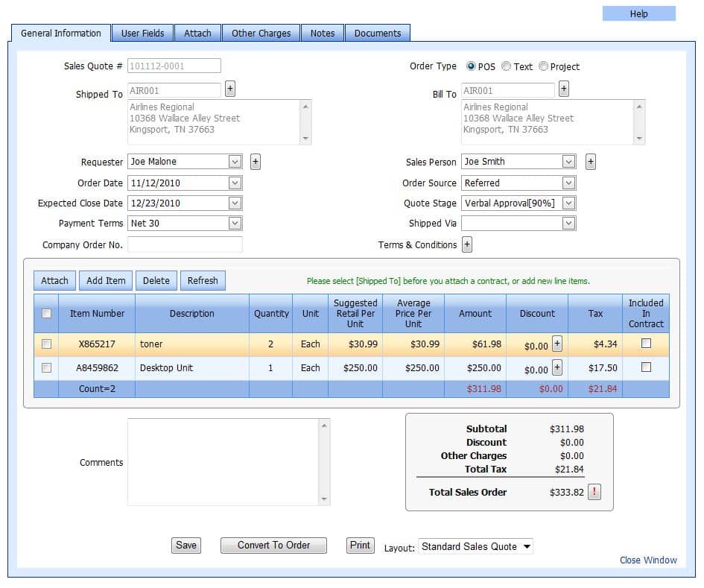Click the Shipped To code field

(x=174, y=90)
